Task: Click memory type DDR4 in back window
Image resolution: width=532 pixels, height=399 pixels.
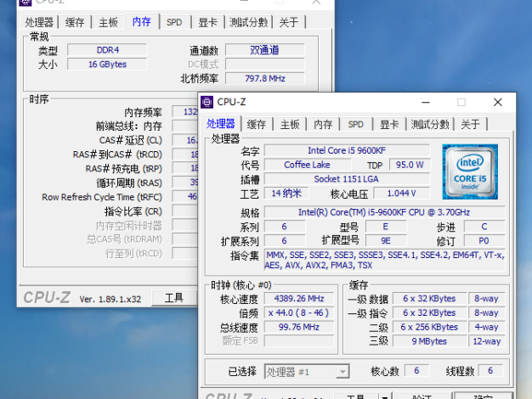Action: [107, 50]
